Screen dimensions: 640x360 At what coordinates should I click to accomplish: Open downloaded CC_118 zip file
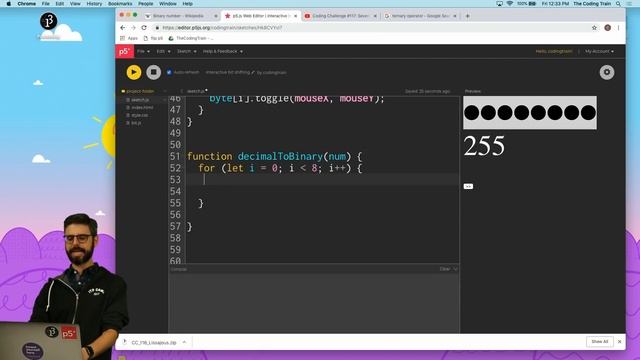153,342
